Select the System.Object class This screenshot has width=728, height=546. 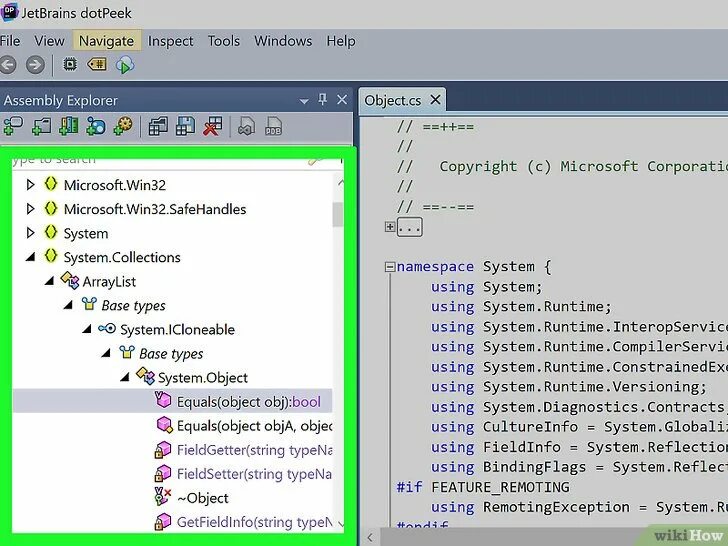click(x=203, y=378)
